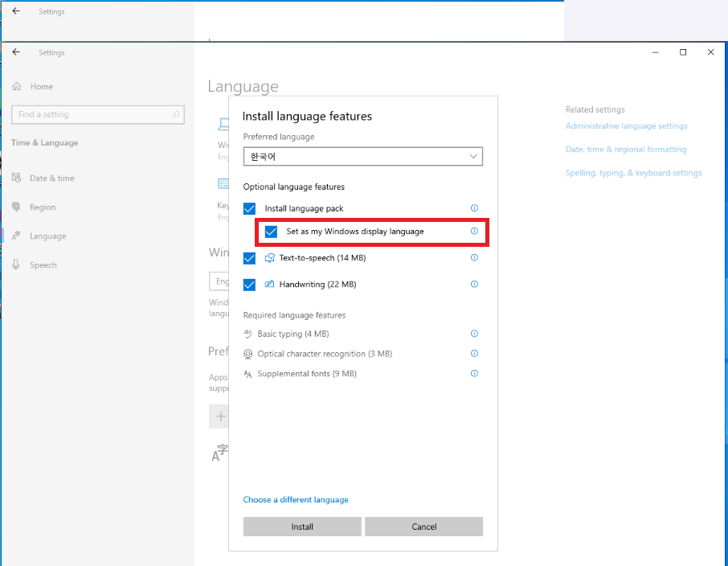Image resolution: width=728 pixels, height=566 pixels.
Task: Open Spelling, typing, & keyboard settings link
Action: (634, 173)
